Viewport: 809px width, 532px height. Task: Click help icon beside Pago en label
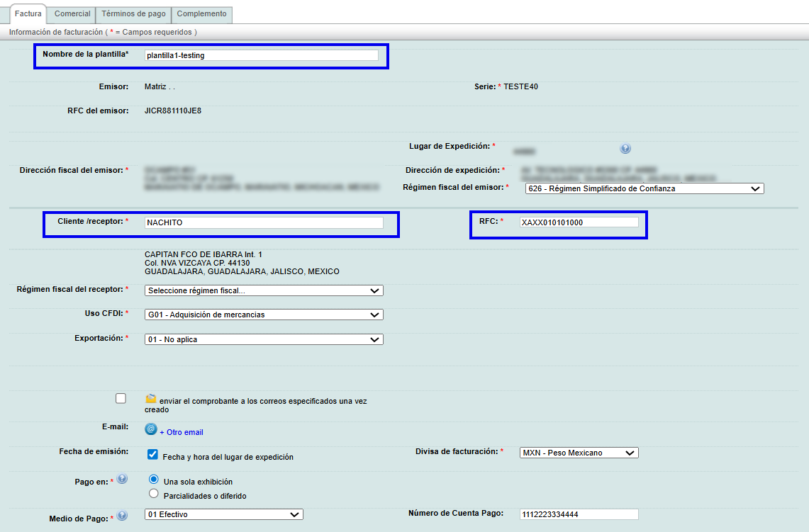122,480
